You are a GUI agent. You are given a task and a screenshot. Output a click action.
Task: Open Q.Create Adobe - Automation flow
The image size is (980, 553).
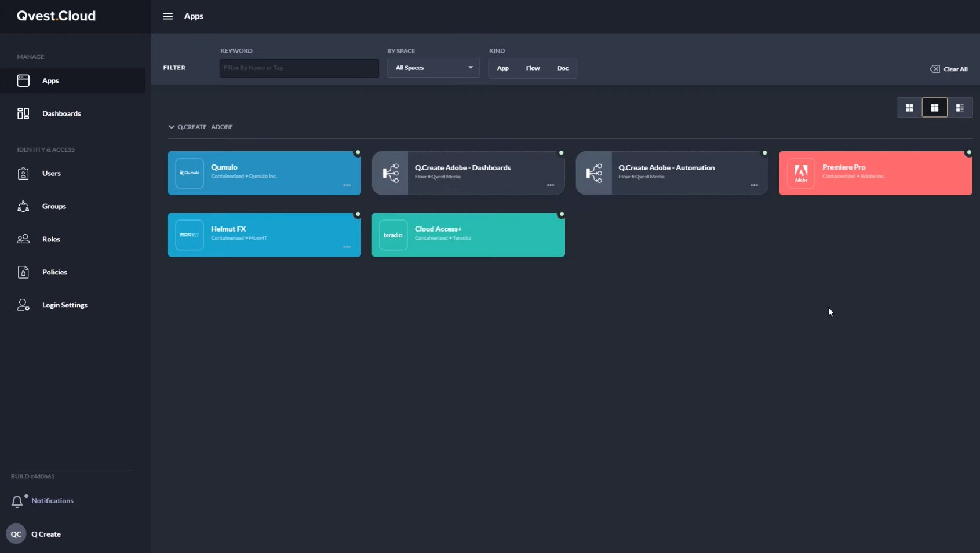[x=672, y=173]
